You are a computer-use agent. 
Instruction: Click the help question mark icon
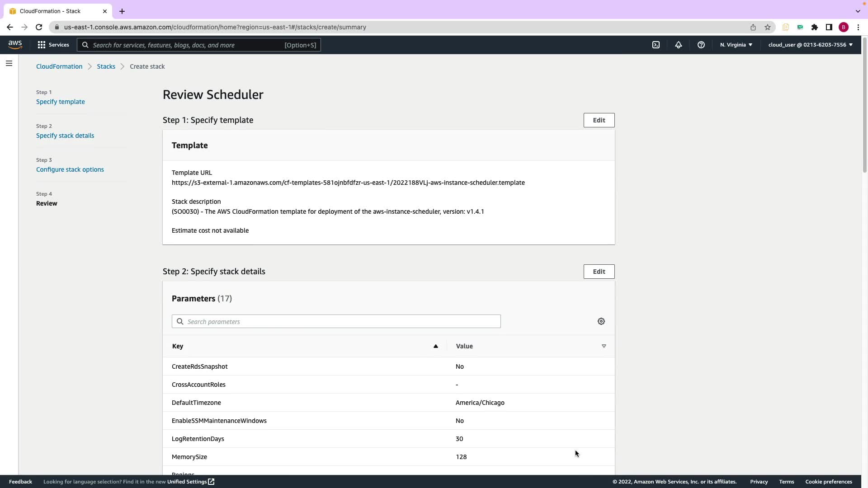[x=701, y=45]
